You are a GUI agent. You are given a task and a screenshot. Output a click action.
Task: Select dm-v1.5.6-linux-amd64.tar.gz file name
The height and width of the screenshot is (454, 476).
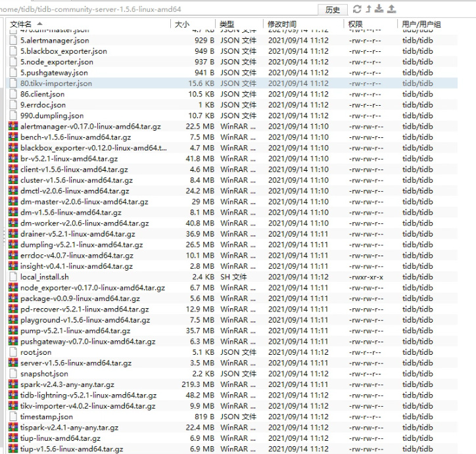pyautogui.click(x=71, y=213)
